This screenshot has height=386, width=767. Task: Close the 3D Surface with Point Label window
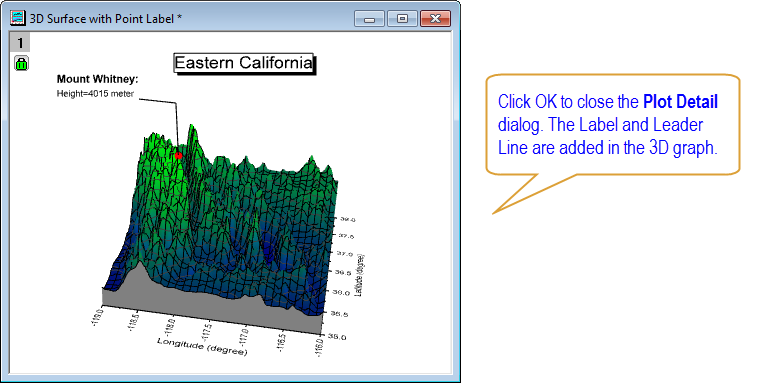(435, 19)
